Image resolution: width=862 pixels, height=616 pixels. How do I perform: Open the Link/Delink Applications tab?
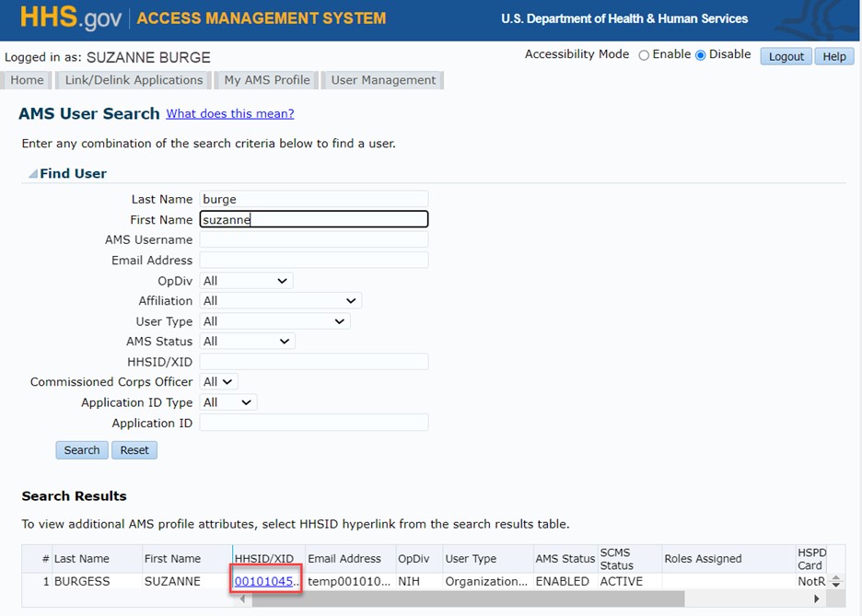[x=134, y=80]
